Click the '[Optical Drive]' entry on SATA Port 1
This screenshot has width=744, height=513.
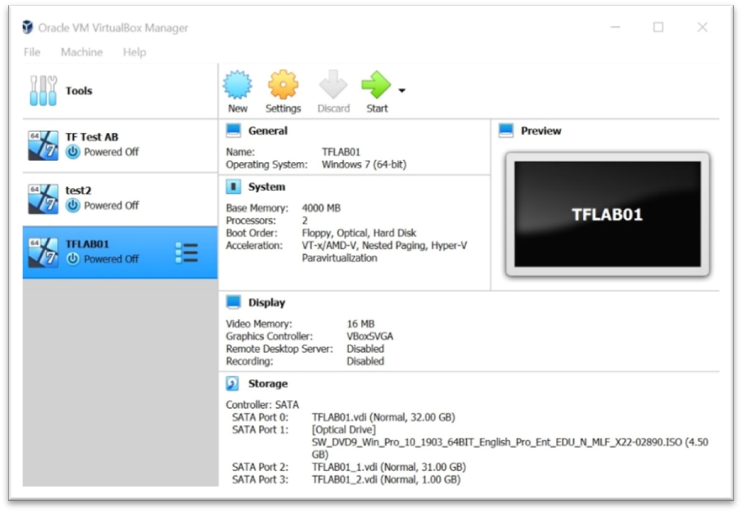[x=344, y=429]
